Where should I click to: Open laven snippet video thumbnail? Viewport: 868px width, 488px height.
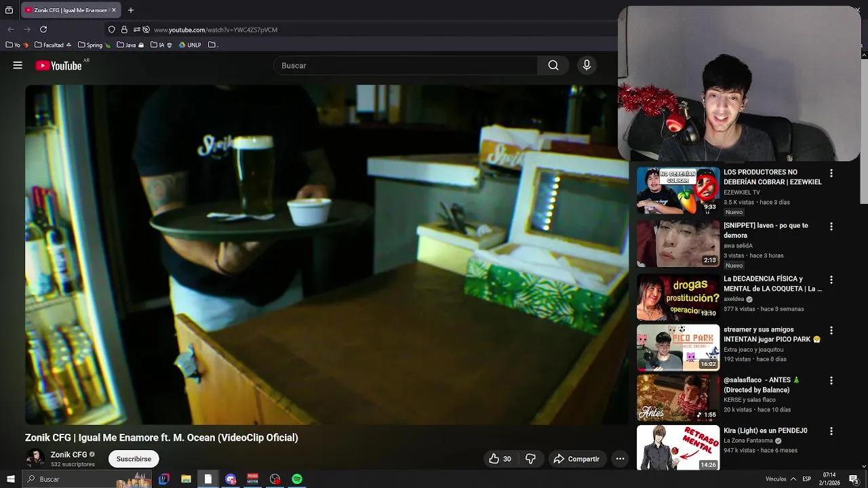click(x=678, y=243)
